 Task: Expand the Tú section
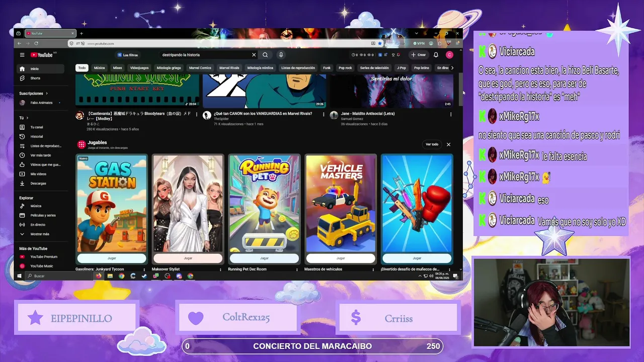24,118
